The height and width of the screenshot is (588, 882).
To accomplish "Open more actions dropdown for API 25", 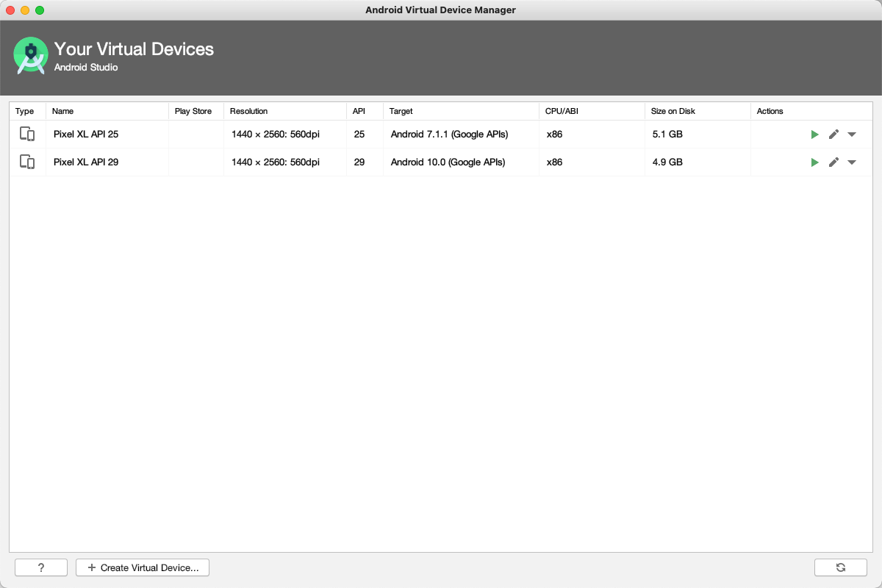I will point(852,135).
